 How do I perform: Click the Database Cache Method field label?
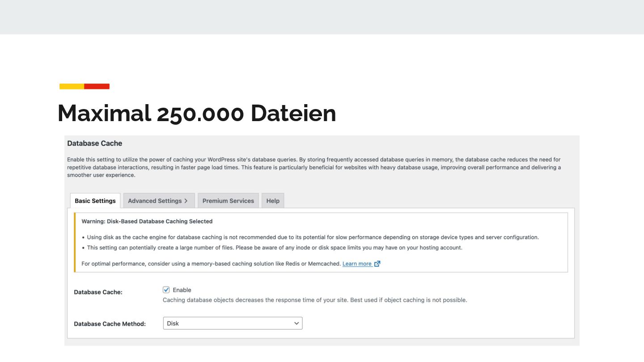(x=110, y=324)
